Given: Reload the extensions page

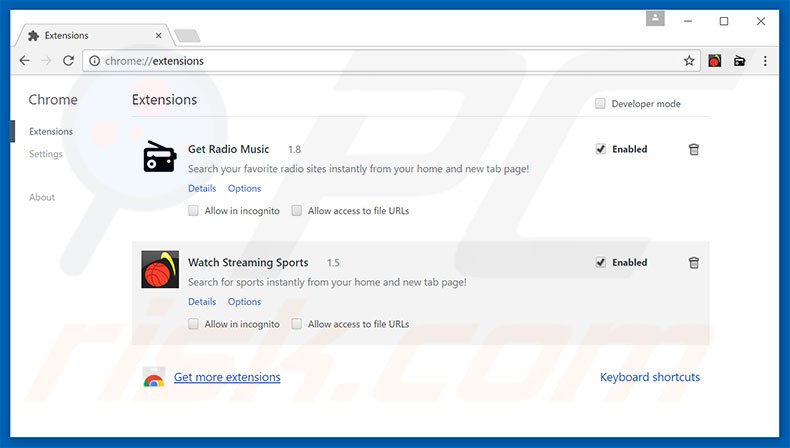Looking at the screenshot, I should pos(69,61).
